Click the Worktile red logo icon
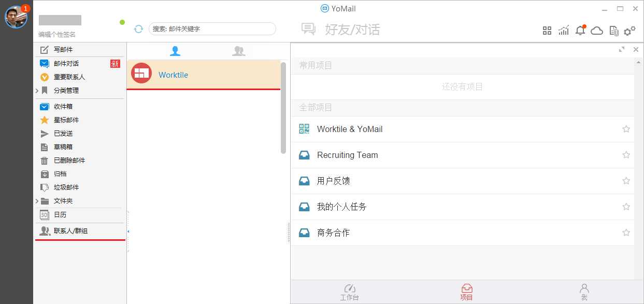This screenshot has width=644, height=304. pos(141,73)
